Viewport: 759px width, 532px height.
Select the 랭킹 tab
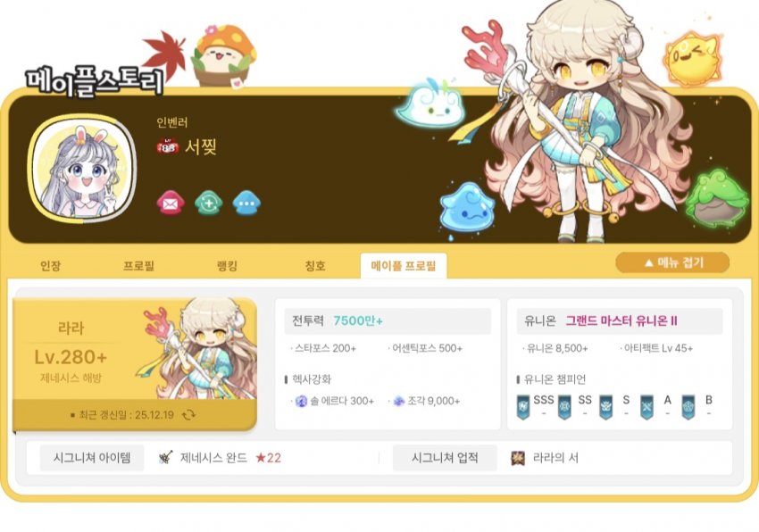227,266
